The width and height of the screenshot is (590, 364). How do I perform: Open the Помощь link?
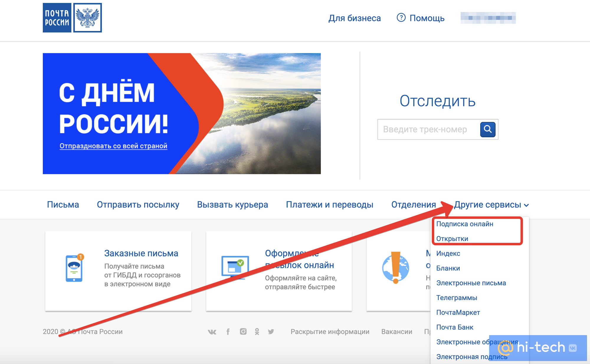pos(427,18)
